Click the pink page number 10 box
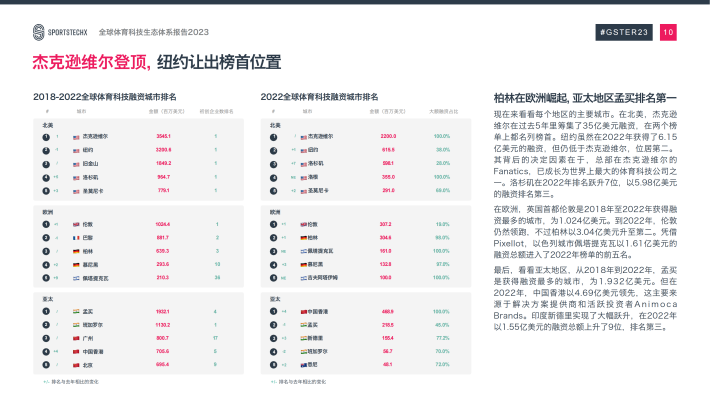Image resolution: width=710 pixels, height=399 pixels. pos(668,32)
